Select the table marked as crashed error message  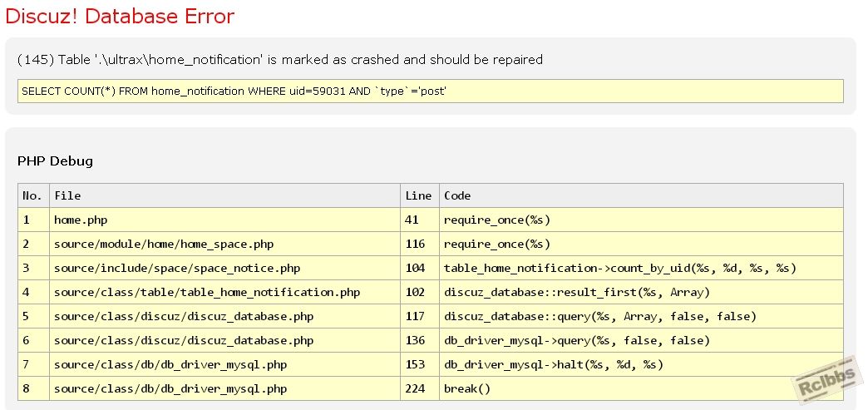click(x=280, y=59)
